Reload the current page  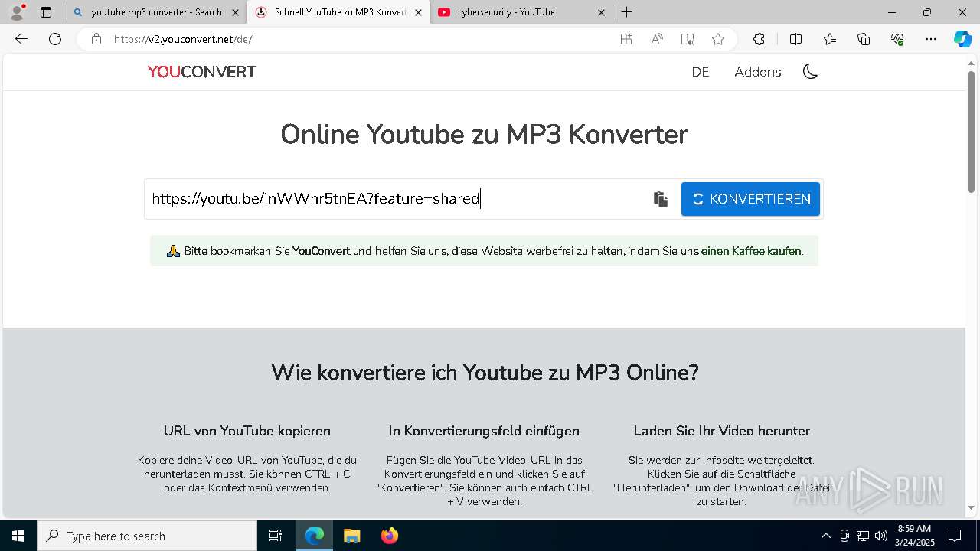pyautogui.click(x=55, y=39)
